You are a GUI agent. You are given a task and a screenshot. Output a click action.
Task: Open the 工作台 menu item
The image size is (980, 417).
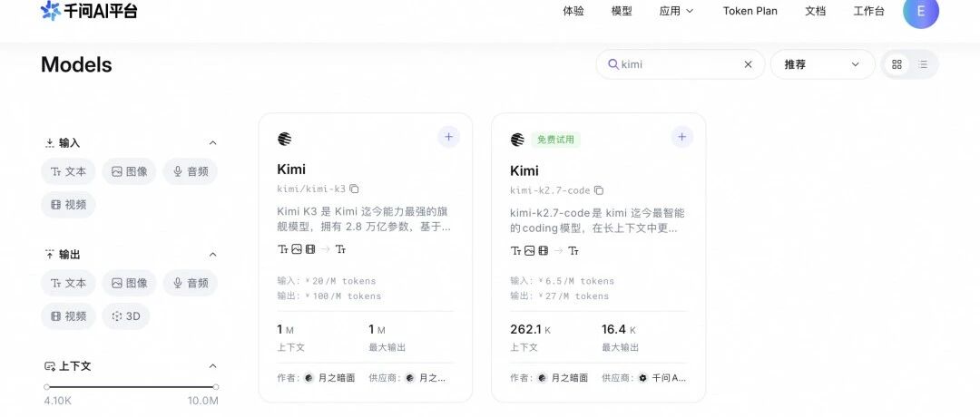[868, 11]
